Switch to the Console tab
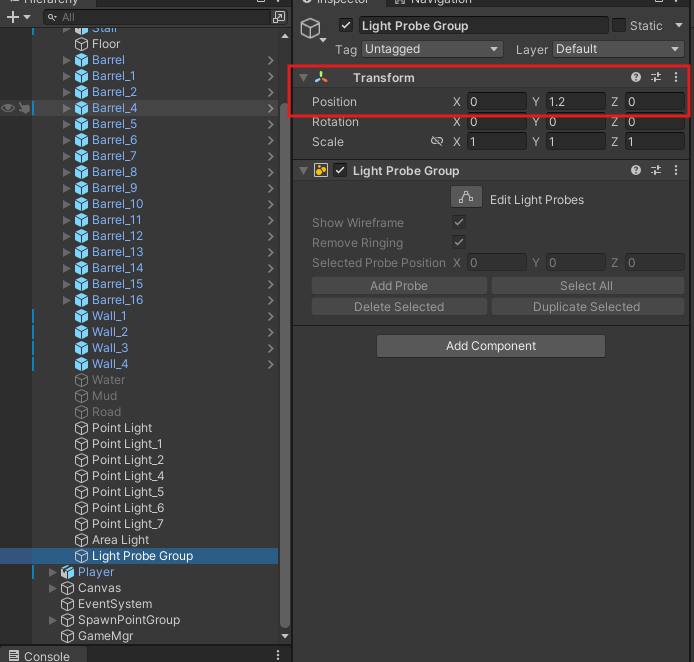Screen dimensions: 694x662 pyautogui.click(x=43, y=655)
